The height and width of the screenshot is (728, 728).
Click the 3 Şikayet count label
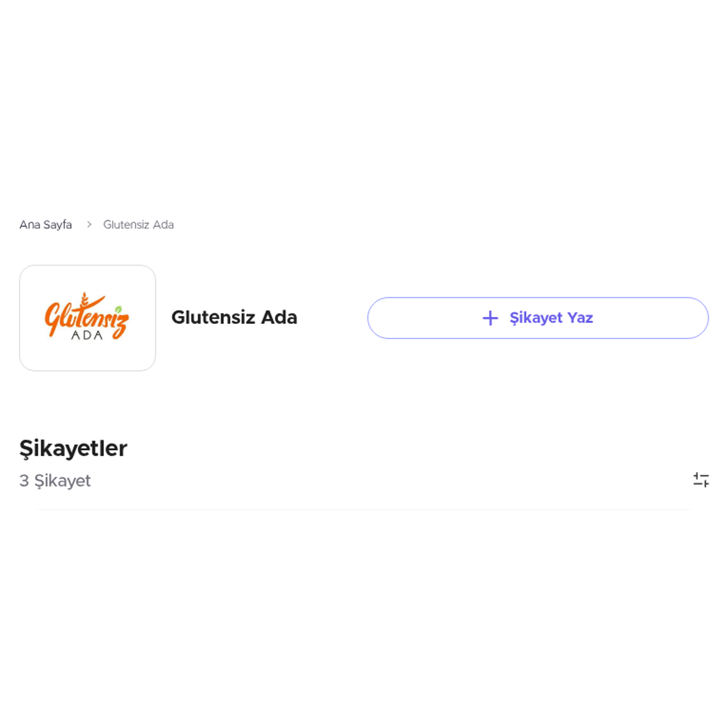click(55, 480)
